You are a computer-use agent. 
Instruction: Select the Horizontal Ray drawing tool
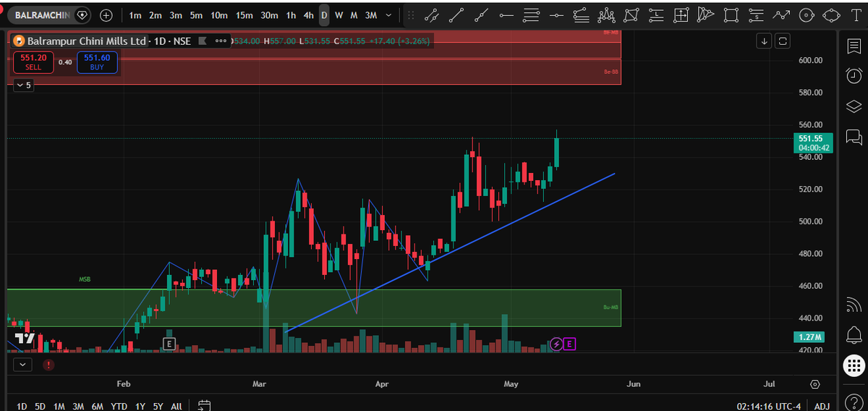point(506,14)
